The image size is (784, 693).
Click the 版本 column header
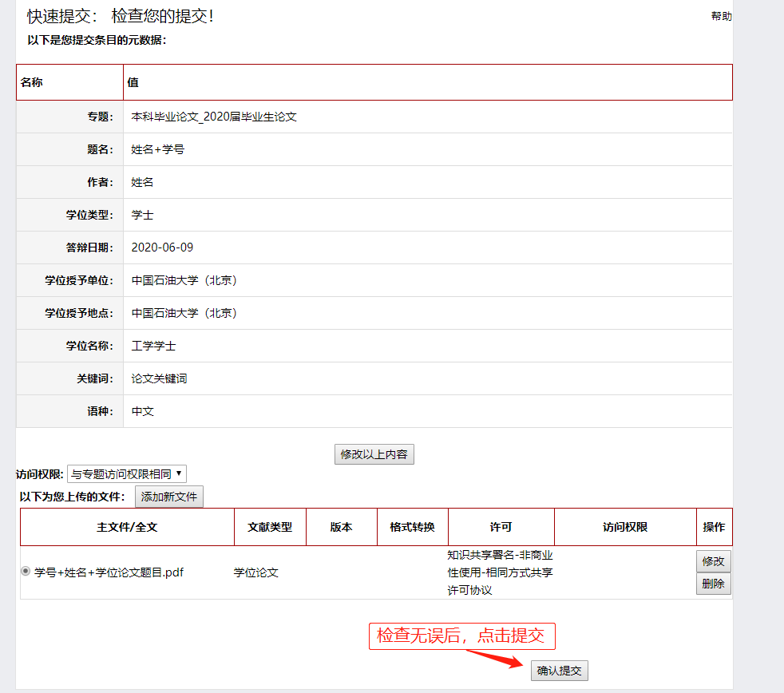(341, 527)
